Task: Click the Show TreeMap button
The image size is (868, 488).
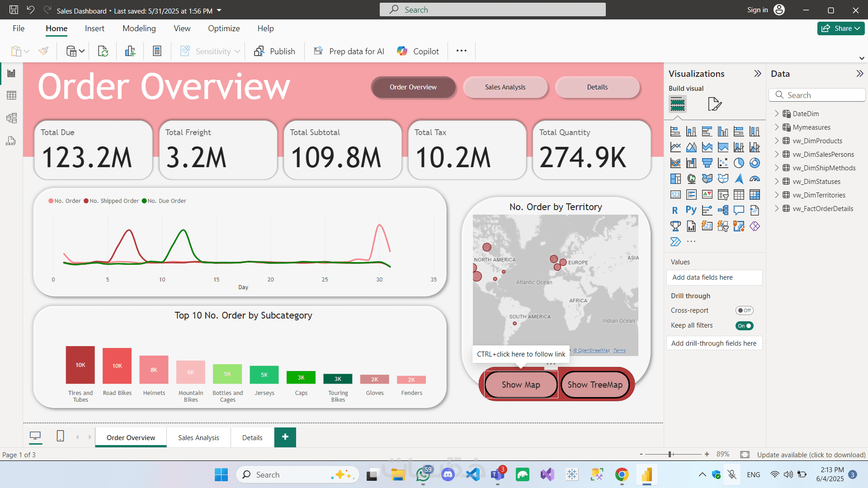Action: click(x=595, y=385)
